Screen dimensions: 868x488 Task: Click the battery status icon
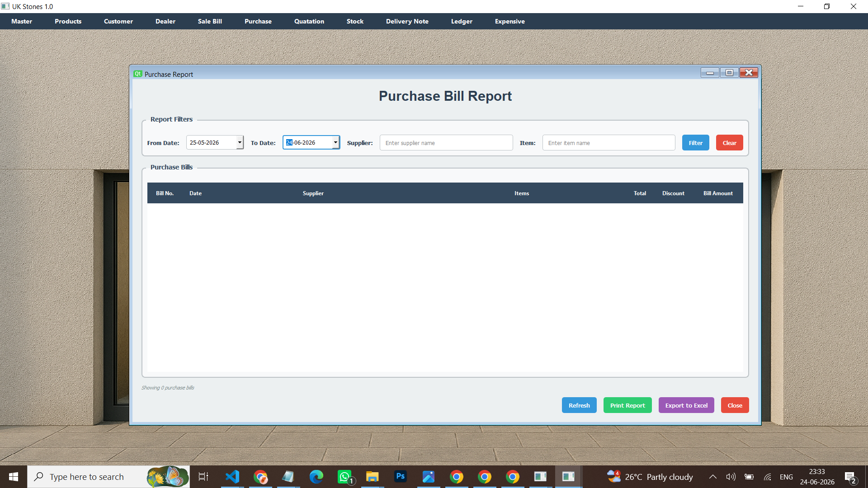[x=749, y=477]
